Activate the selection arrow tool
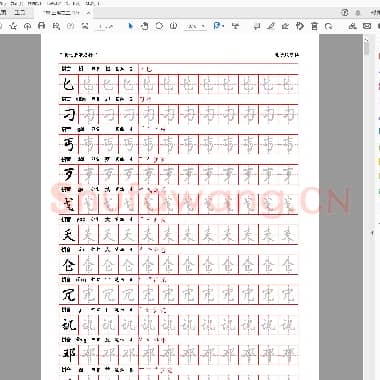This screenshot has height=380, width=380. click(130, 26)
